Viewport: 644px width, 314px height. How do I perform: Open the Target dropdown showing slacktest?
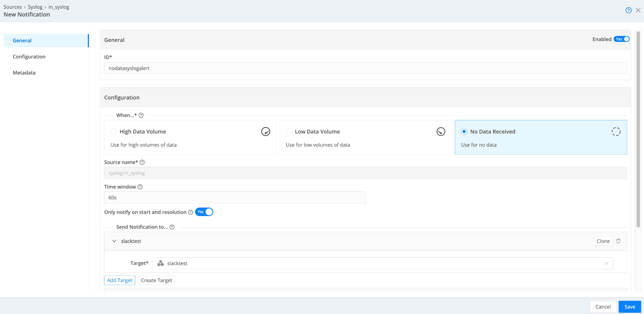click(x=382, y=263)
